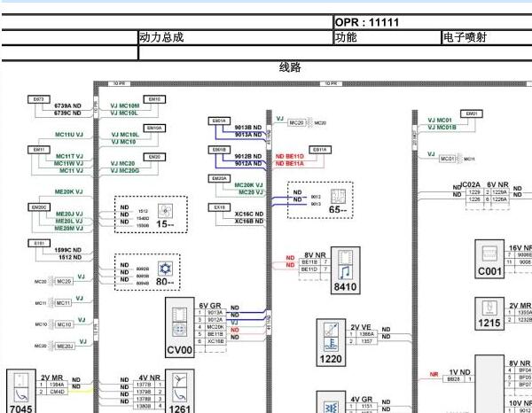Image resolution: width=532 pixels, height=413 pixels.
Task: Select the EM11 splice box
Action: (x=39, y=150)
